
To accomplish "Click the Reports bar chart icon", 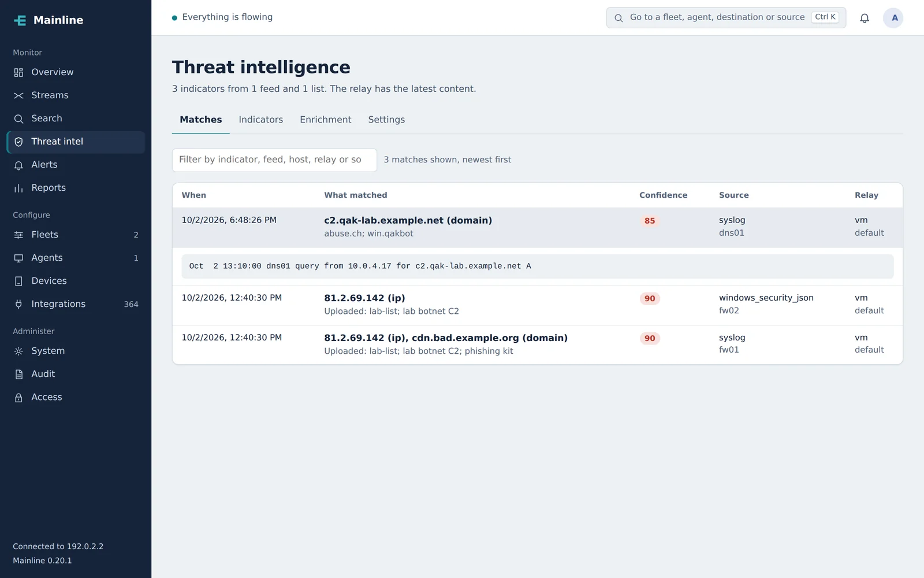I will (18, 188).
